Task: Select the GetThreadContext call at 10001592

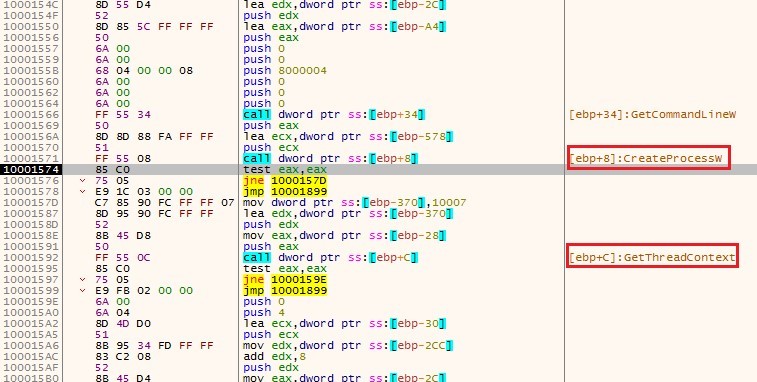Action: tap(331, 257)
